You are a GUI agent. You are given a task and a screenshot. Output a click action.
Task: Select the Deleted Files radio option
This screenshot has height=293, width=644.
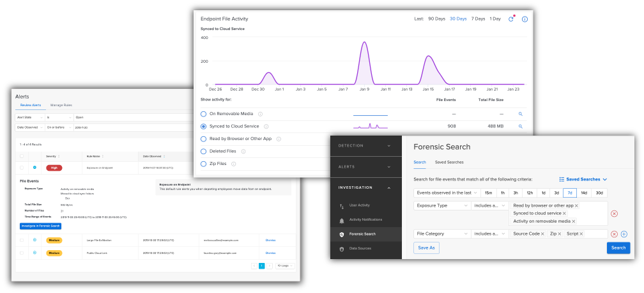pos(204,152)
